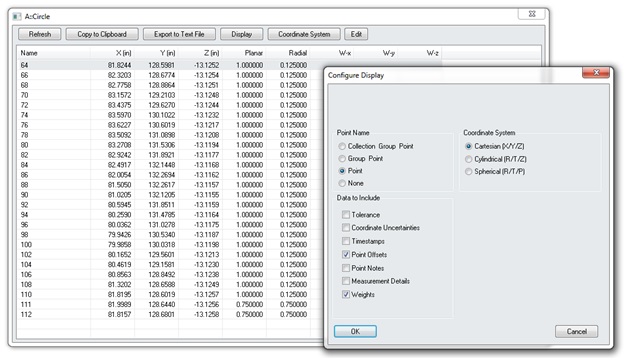Viewport: 628px width, 360px height.
Task: Click the Edit button
Action: pos(356,34)
